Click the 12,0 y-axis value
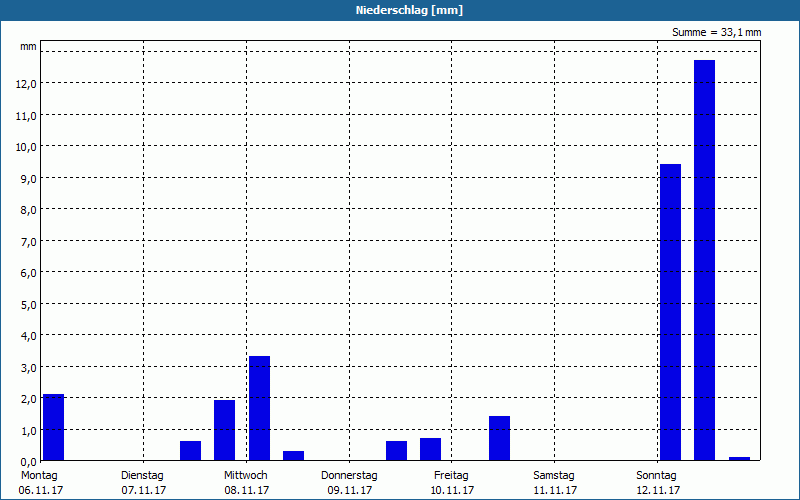The width and height of the screenshot is (800, 500). (26, 84)
